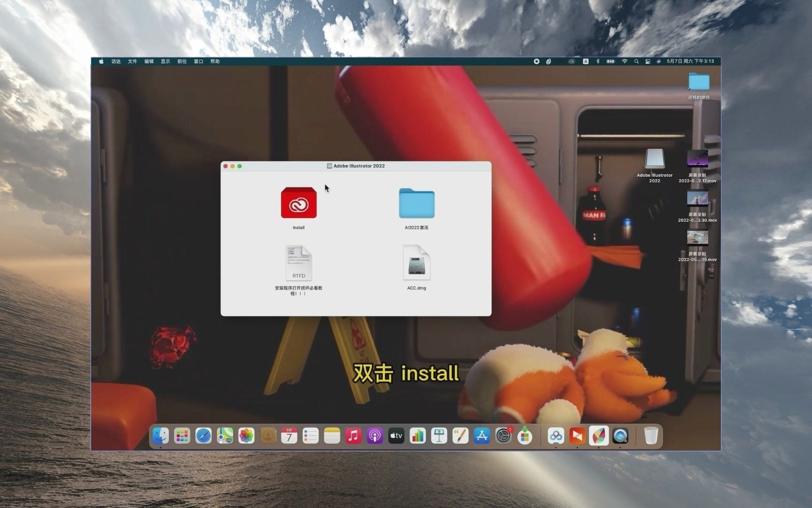Open the 编辑 menu

[x=149, y=61]
